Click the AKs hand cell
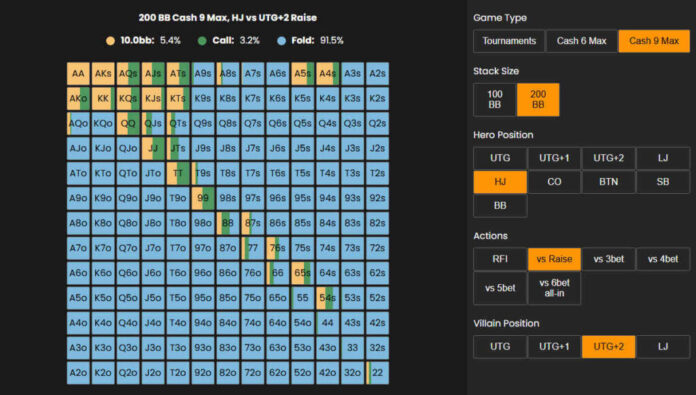 click(x=103, y=74)
